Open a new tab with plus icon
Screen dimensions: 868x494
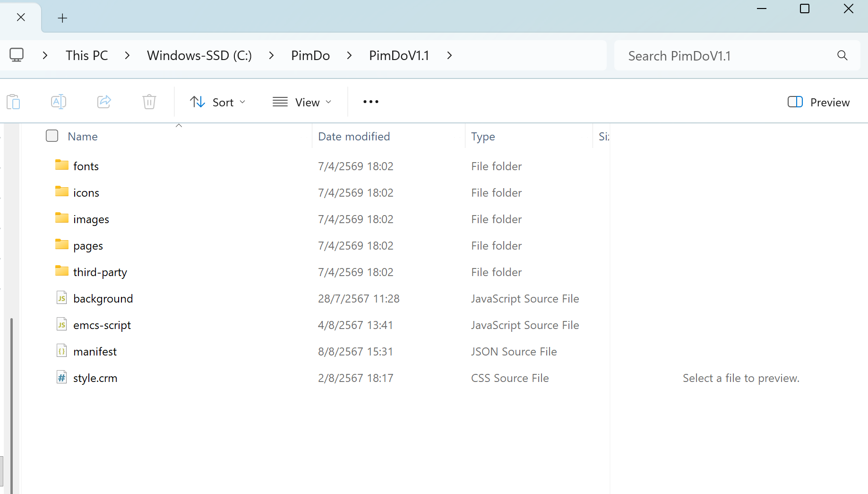click(62, 18)
